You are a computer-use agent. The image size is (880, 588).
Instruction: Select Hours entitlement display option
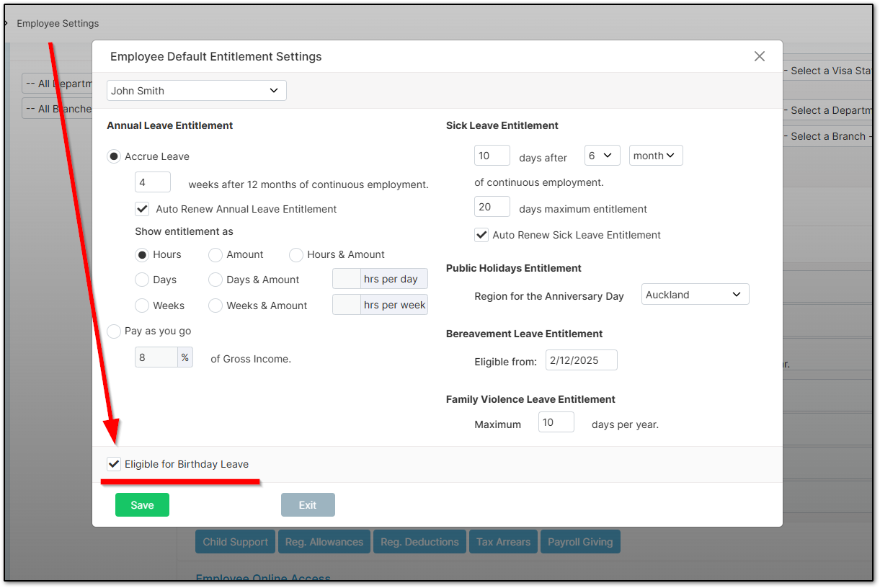[142, 254]
